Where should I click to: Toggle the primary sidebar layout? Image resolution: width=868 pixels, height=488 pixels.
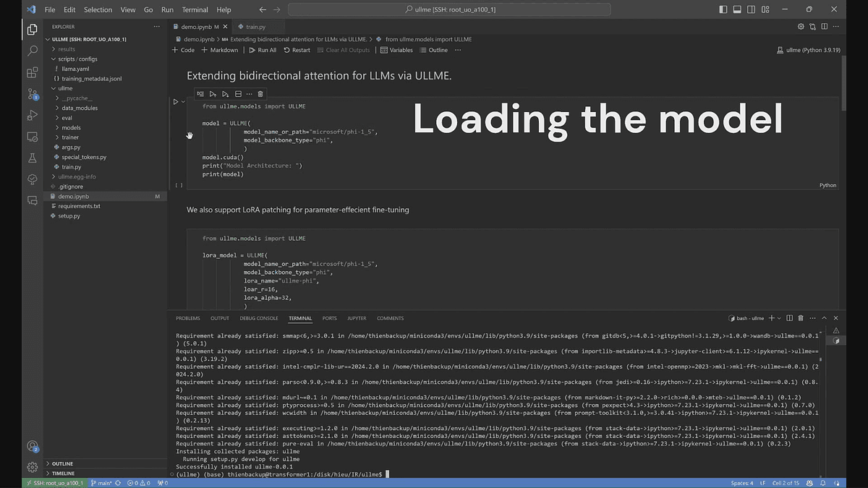click(x=723, y=9)
